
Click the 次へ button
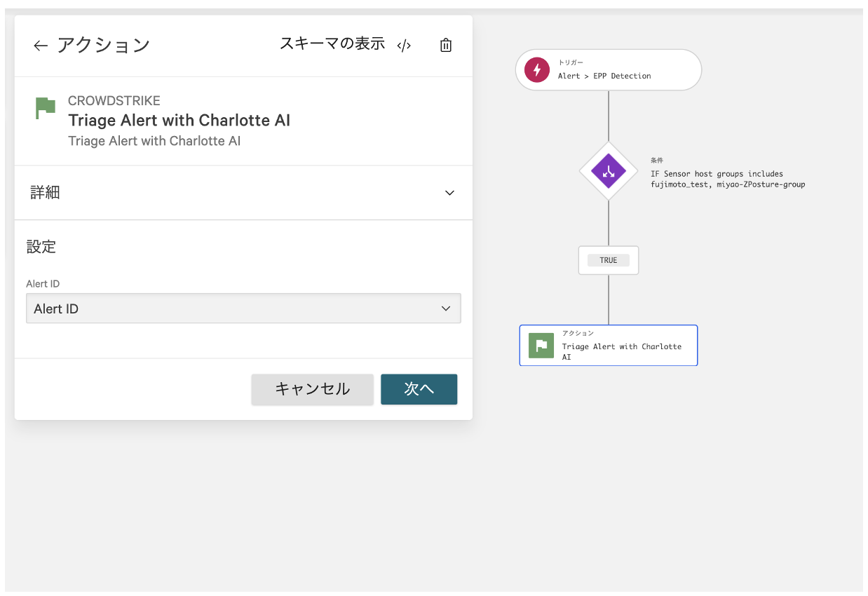[419, 389]
